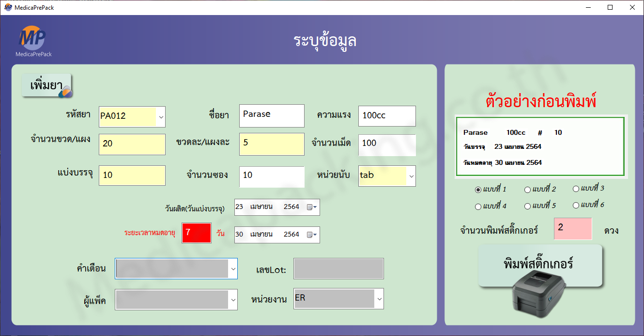
Task: Expand the รหัสยา drug code dropdown
Action: click(x=161, y=117)
